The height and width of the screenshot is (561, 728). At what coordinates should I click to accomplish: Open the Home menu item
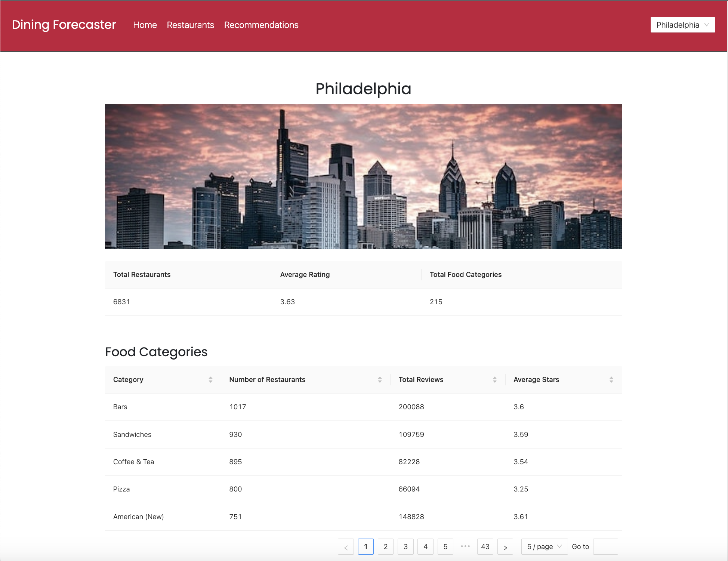(145, 25)
